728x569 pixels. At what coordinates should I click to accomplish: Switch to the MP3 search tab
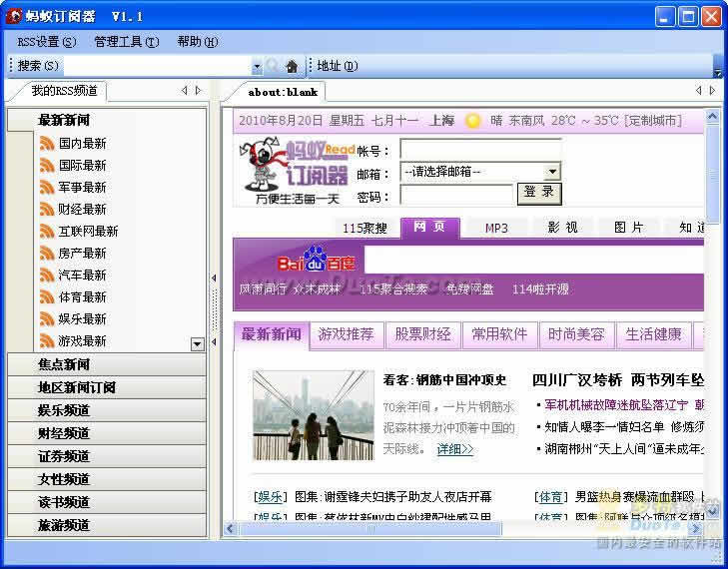point(496,229)
